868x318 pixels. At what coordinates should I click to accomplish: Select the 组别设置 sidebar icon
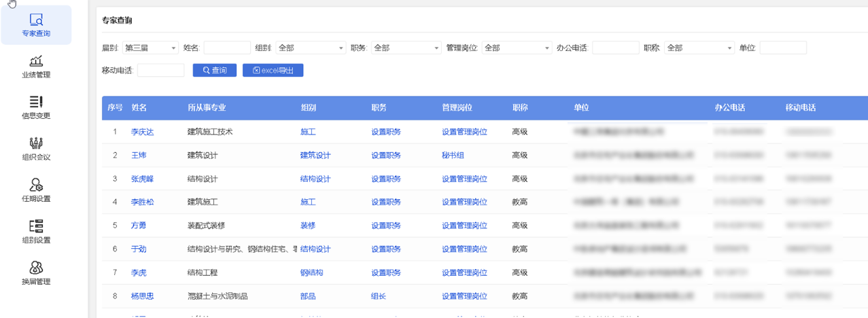pyautogui.click(x=36, y=226)
